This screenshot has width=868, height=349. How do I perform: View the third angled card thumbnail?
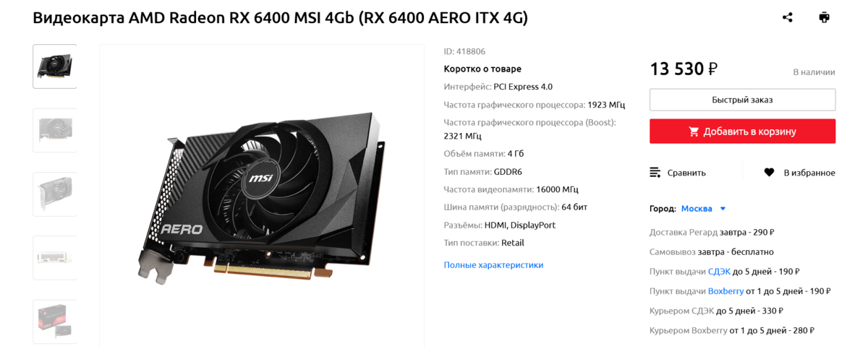tap(55, 194)
